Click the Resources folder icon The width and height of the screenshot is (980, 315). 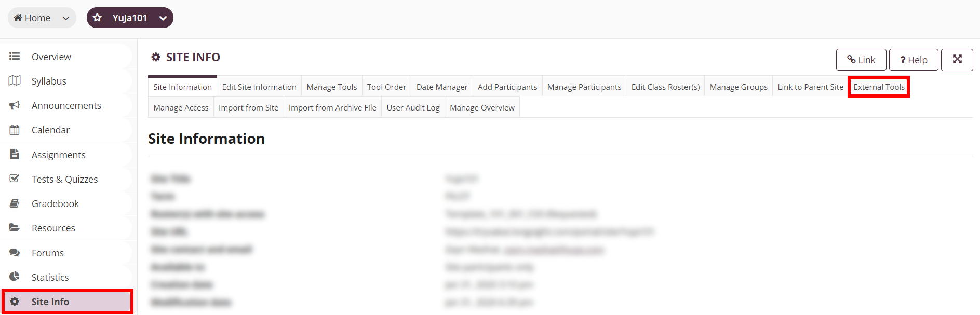(x=15, y=228)
